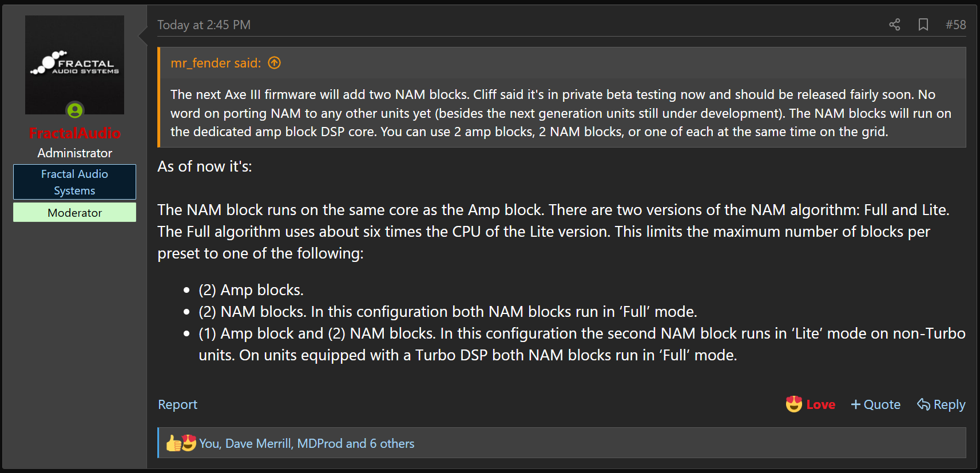Open the list of users who reacted
The image size is (980, 473).
click(307, 443)
